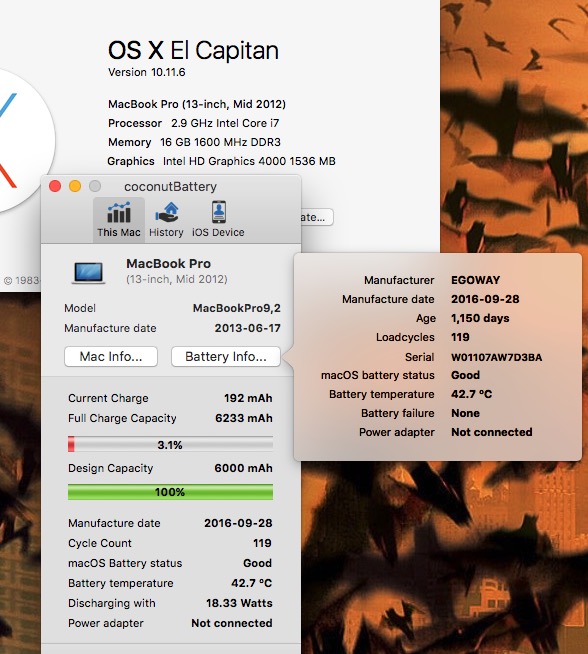Switch to the History tab

click(166, 220)
